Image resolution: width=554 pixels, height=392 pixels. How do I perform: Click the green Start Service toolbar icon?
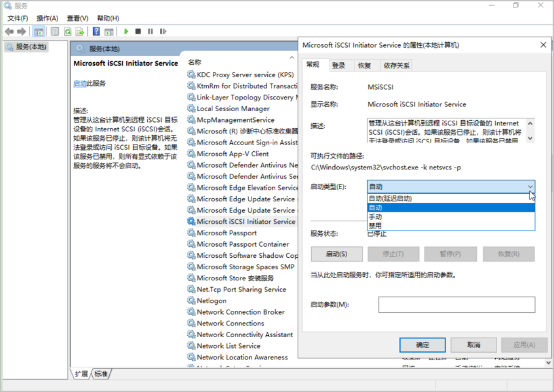click(x=126, y=31)
